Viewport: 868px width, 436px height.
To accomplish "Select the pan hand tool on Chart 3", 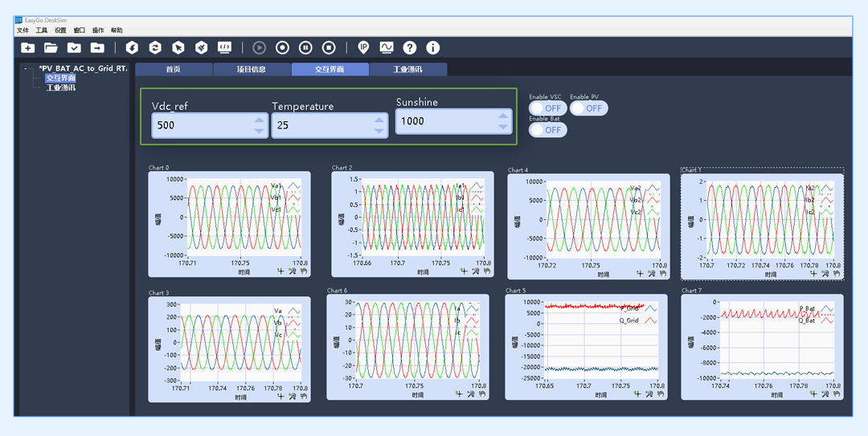I will tap(303, 396).
